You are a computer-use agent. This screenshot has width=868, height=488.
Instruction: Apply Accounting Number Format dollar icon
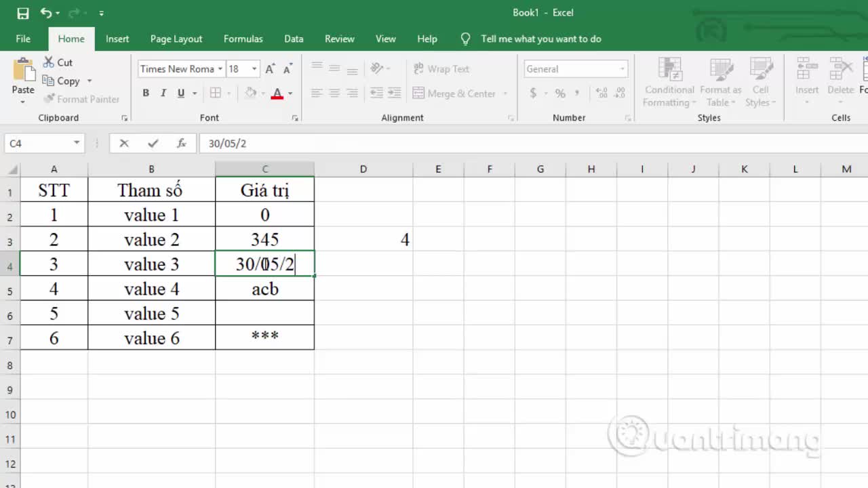(x=533, y=94)
